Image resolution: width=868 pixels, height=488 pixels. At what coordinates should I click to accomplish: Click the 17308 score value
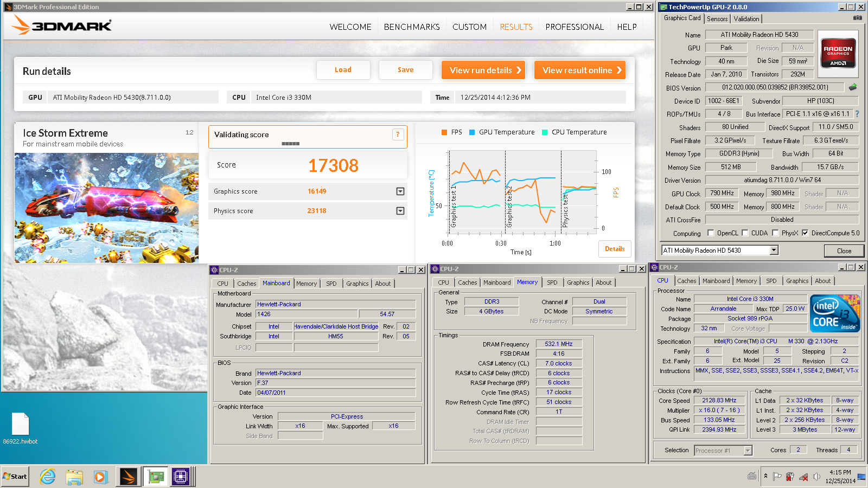pyautogui.click(x=333, y=165)
